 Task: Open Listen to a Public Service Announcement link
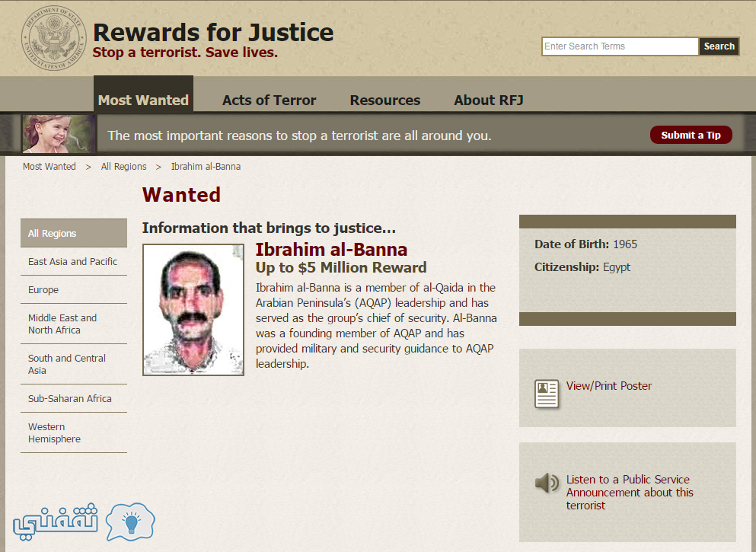[x=630, y=492]
